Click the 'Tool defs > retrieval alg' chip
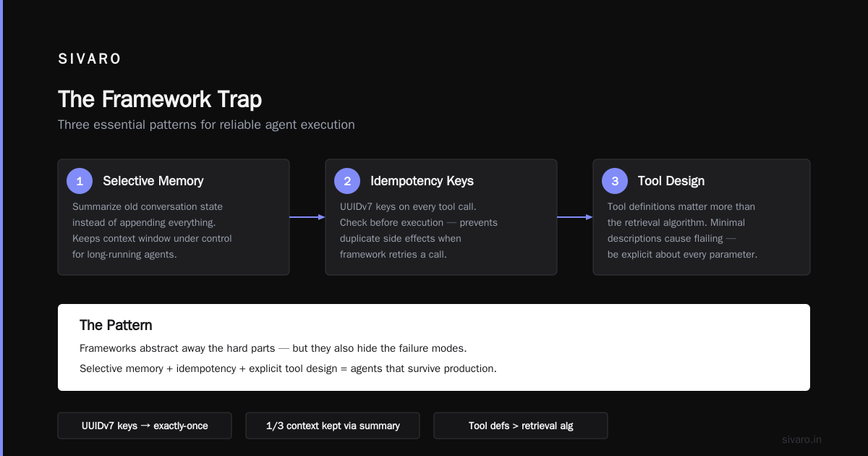Screen dimensions: 868x456 click(x=521, y=426)
